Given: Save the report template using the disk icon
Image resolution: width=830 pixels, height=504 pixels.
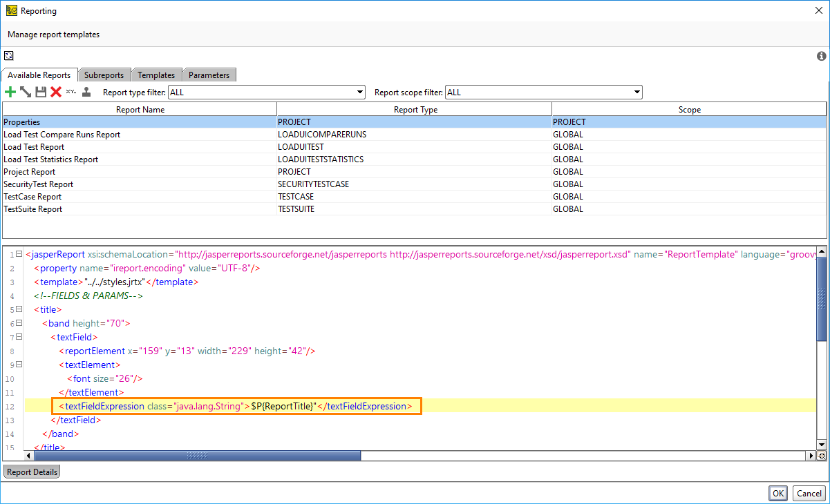Looking at the screenshot, I should [x=41, y=91].
